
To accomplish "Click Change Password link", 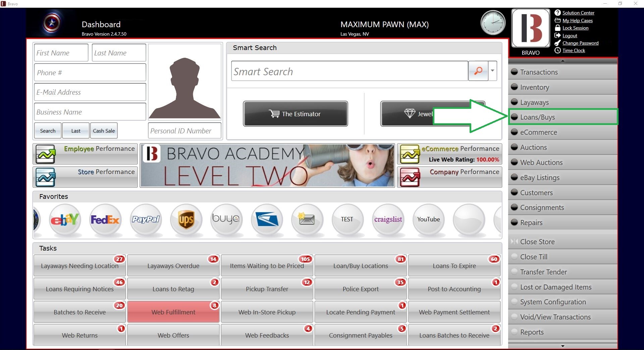I will 580,43.
